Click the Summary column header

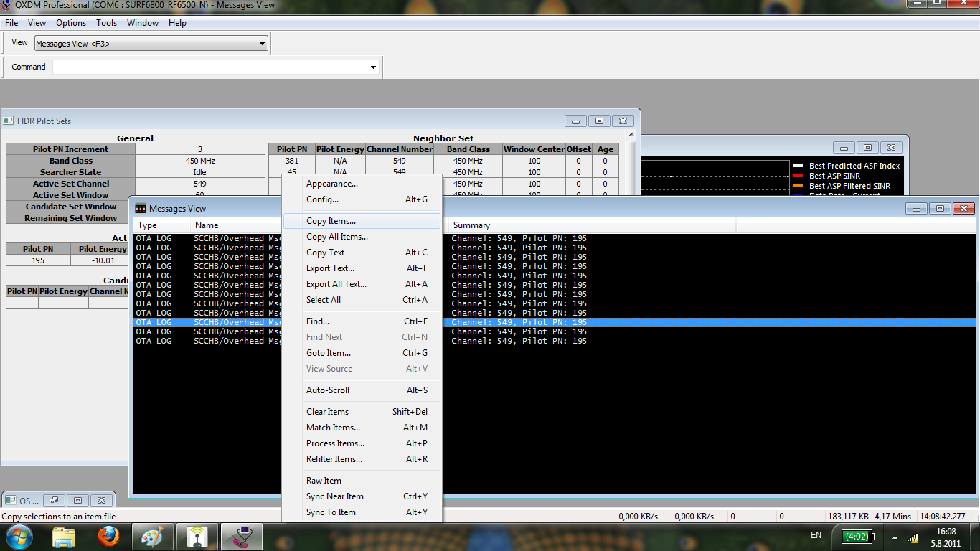coord(593,225)
